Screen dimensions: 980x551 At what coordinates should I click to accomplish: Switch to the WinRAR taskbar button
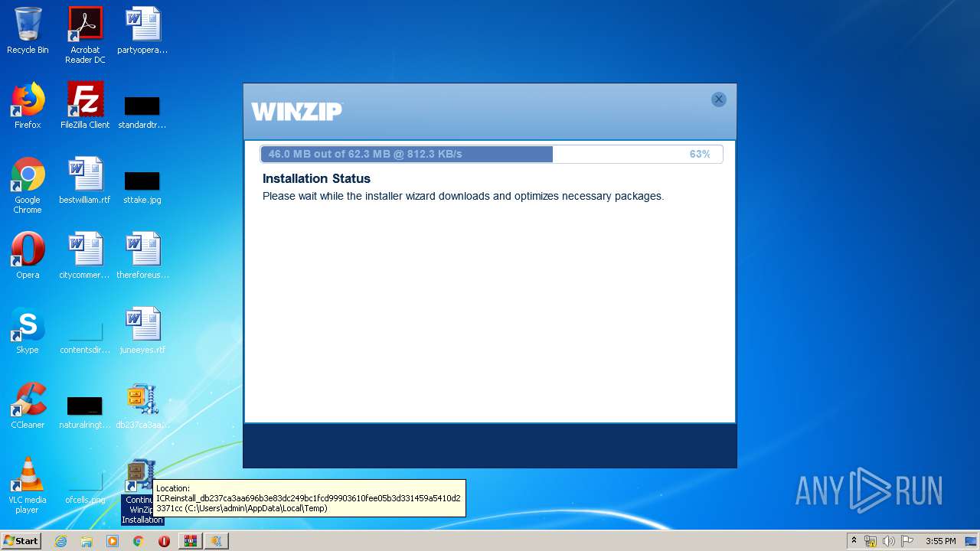pos(191,541)
